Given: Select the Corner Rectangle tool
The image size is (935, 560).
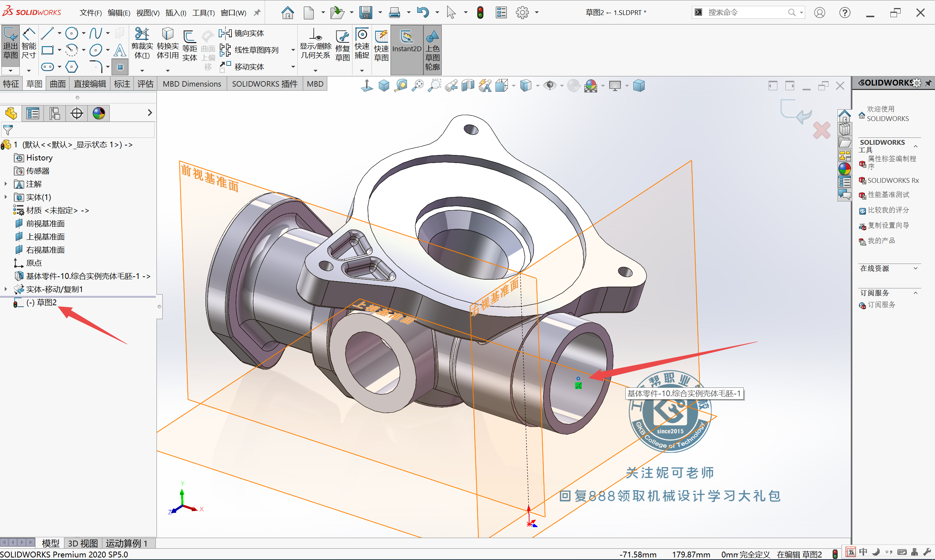Looking at the screenshot, I should (48, 50).
